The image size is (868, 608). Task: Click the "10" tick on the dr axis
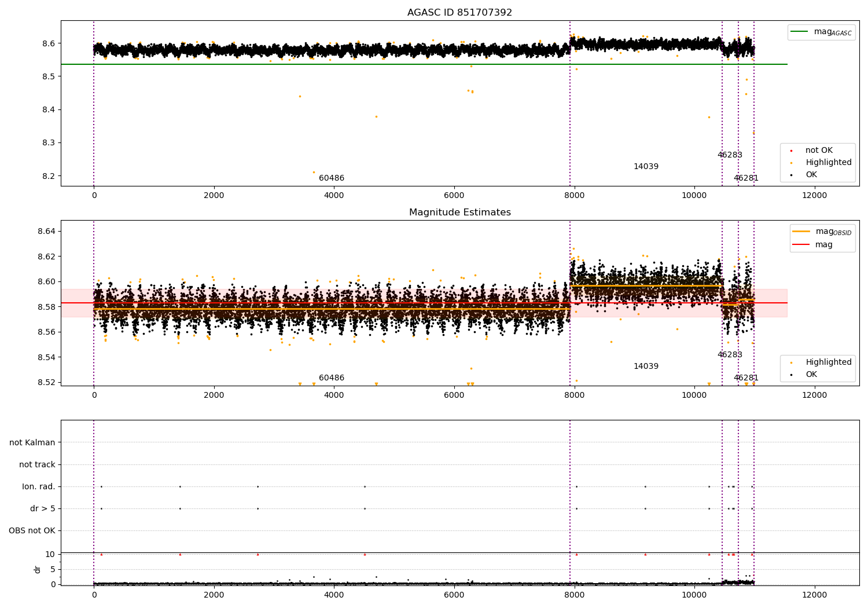coord(50,555)
